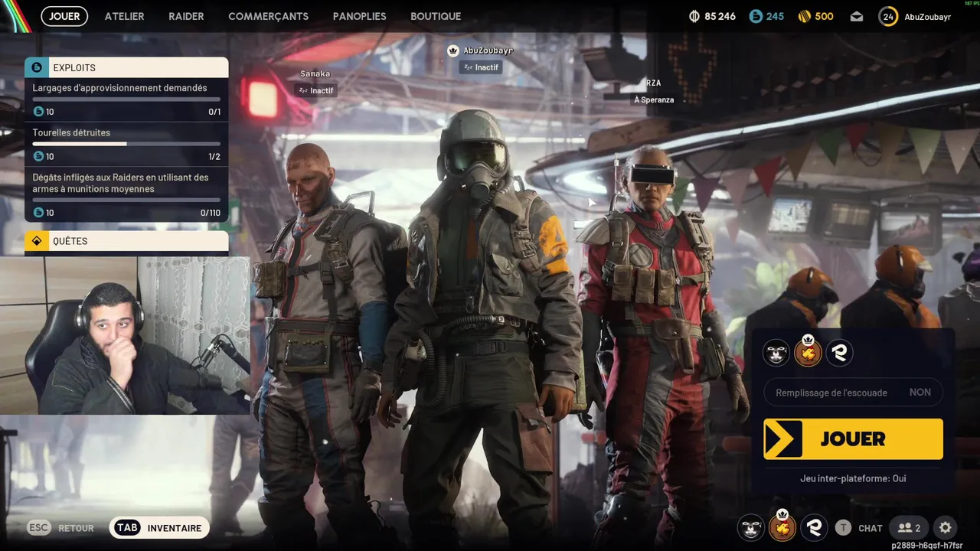
Task: Open settings gear icon
Action: (x=946, y=528)
